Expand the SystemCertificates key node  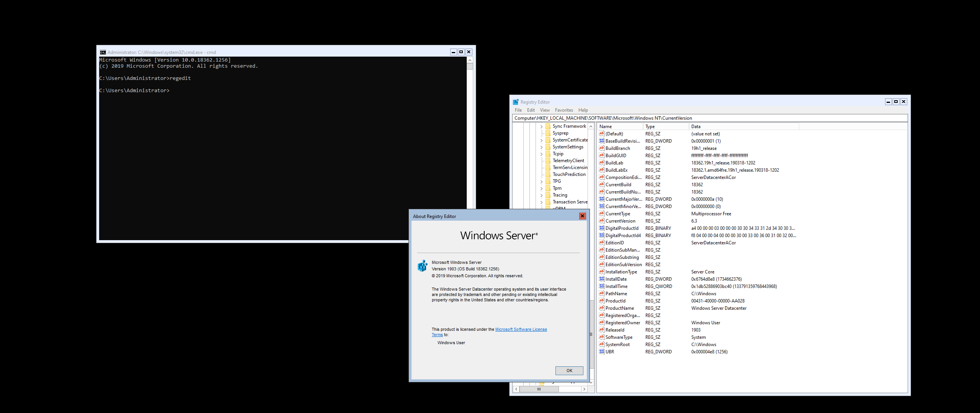[x=541, y=140]
